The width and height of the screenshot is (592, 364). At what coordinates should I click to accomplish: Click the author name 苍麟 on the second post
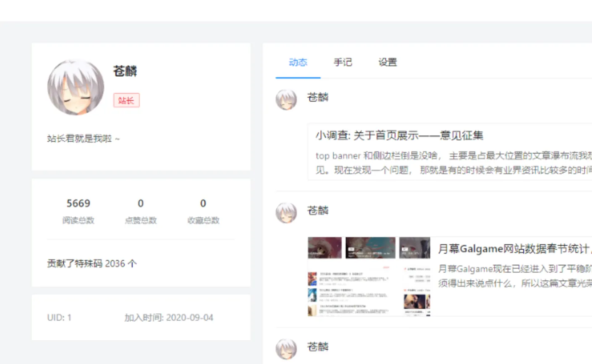pos(318,210)
